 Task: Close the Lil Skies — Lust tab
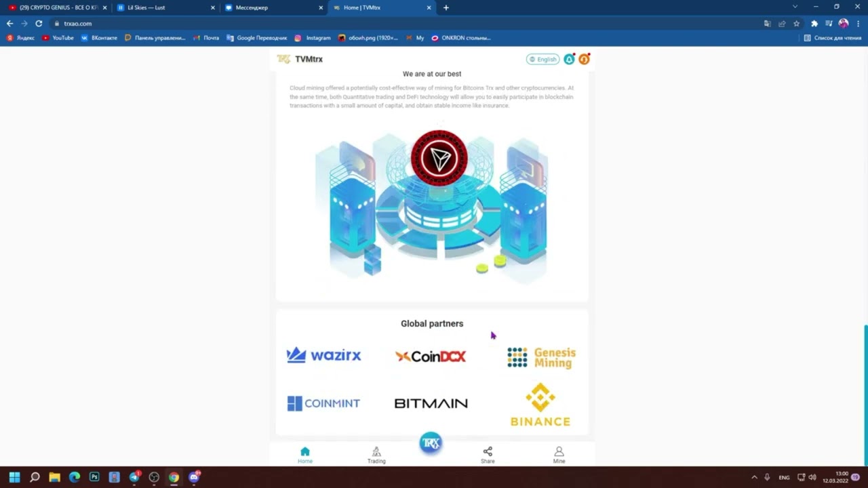(212, 7)
